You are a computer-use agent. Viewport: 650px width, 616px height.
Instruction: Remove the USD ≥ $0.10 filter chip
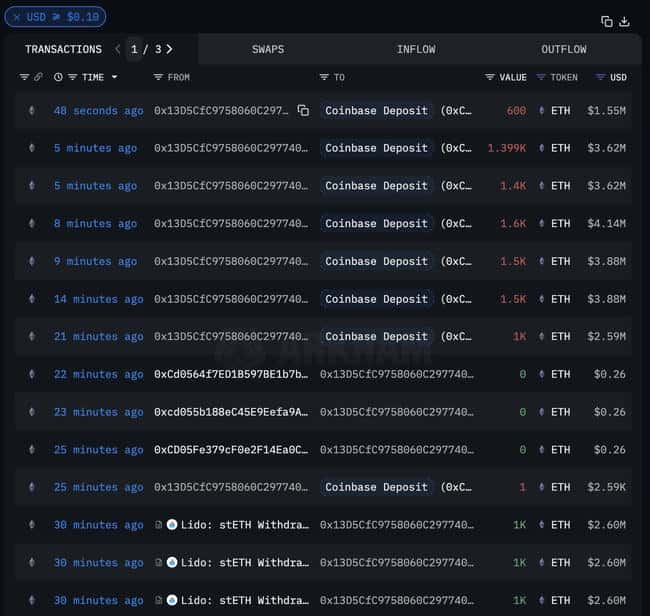click(x=17, y=17)
